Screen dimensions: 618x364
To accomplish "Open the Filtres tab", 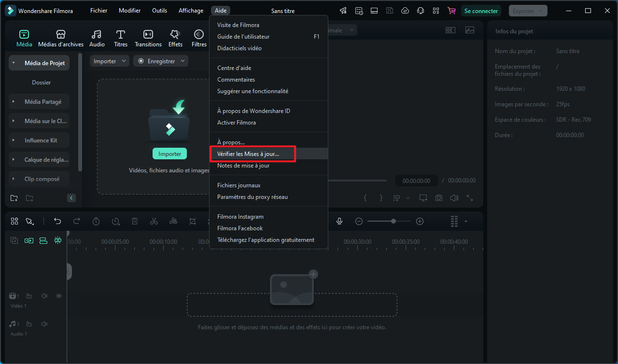I will 199,38.
